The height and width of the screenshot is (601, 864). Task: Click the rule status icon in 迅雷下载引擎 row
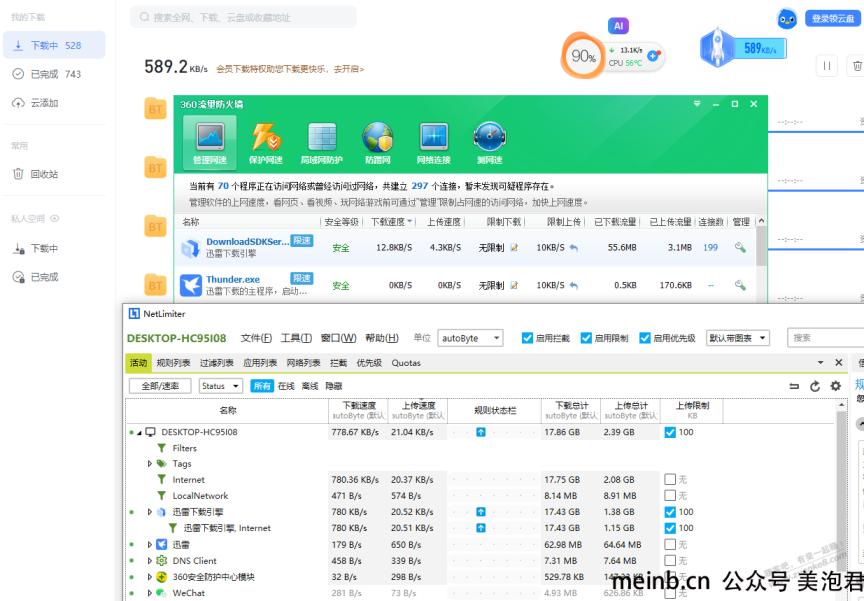481,512
